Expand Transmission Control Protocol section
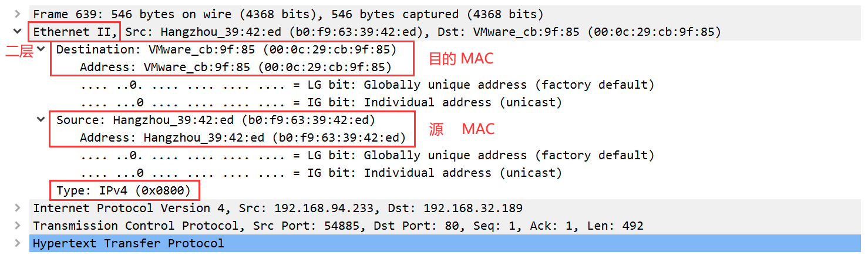Screen dimensions: 868x255 coord(18,226)
